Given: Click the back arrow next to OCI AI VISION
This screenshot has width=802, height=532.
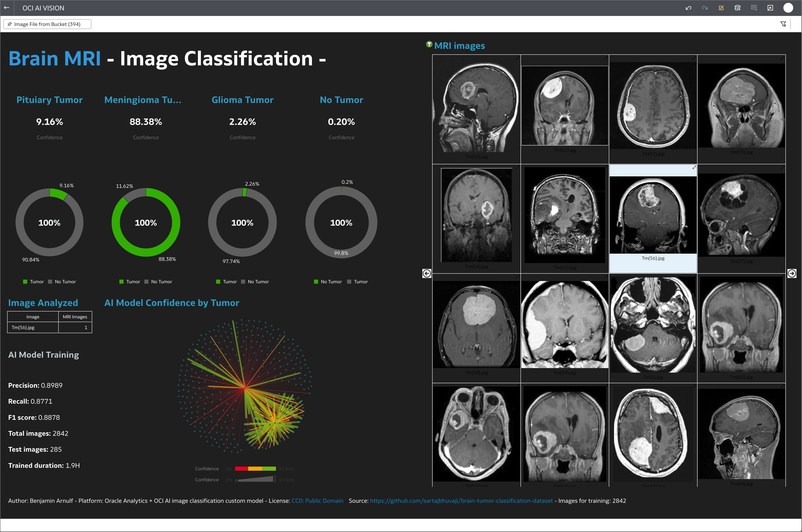Looking at the screenshot, I should [7, 8].
